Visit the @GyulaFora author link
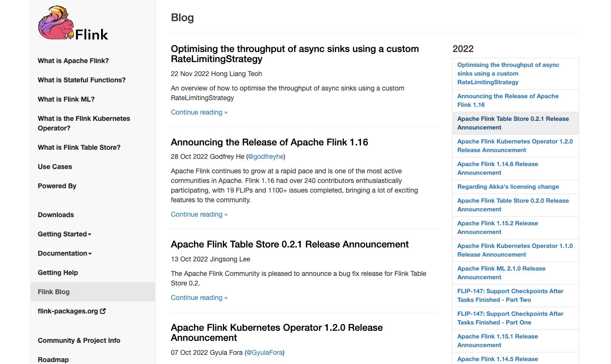This screenshot has height=364, width=611. click(x=264, y=352)
